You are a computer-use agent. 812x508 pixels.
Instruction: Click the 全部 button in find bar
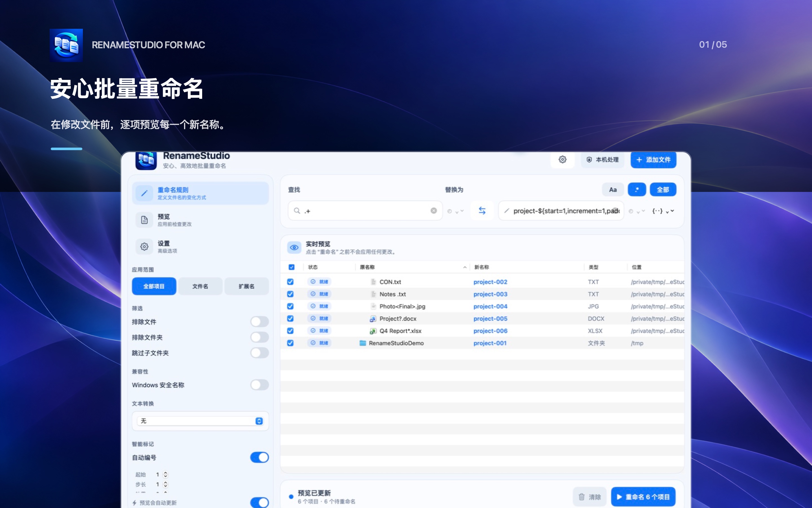(663, 189)
